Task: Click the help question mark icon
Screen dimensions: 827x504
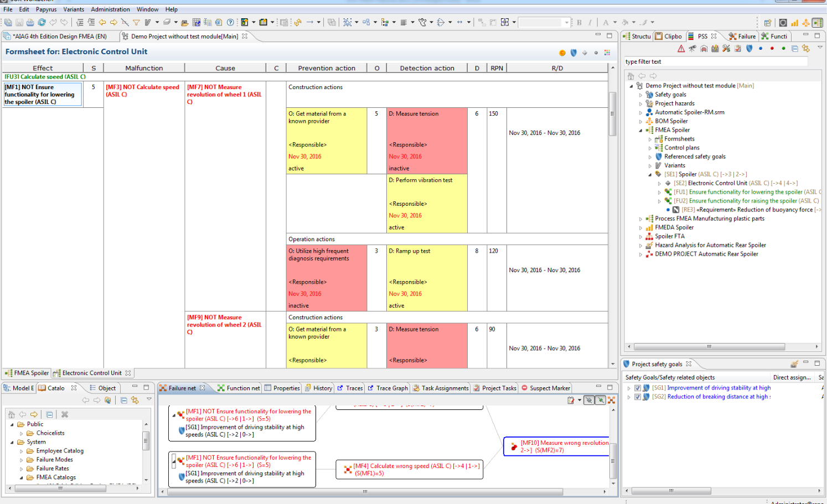Action: (x=230, y=23)
